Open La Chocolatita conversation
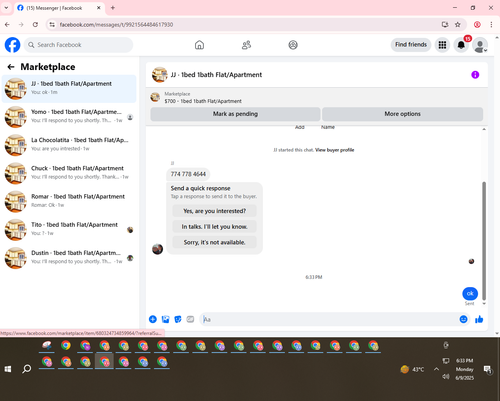 point(69,145)
